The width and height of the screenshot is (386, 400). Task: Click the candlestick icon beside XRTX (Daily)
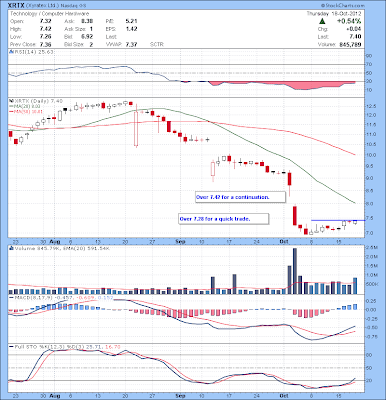[x=11, y=101]
